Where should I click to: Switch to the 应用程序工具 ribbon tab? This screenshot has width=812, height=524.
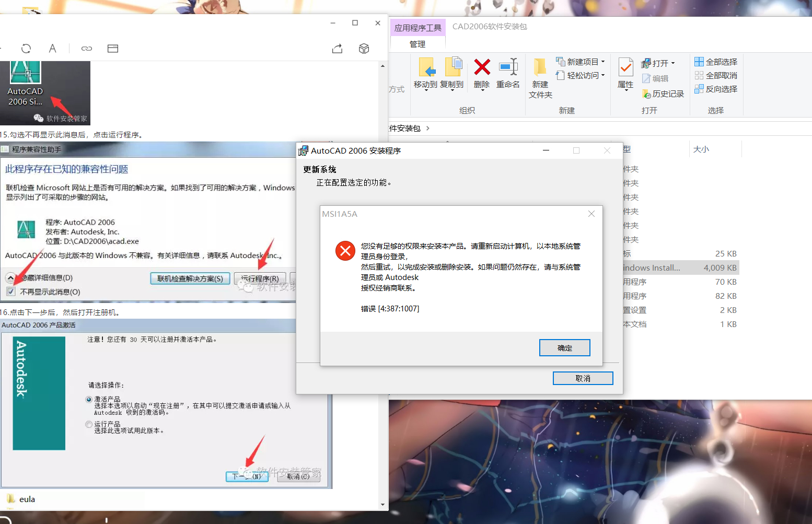pyautogui.click(x=417, y=28)
